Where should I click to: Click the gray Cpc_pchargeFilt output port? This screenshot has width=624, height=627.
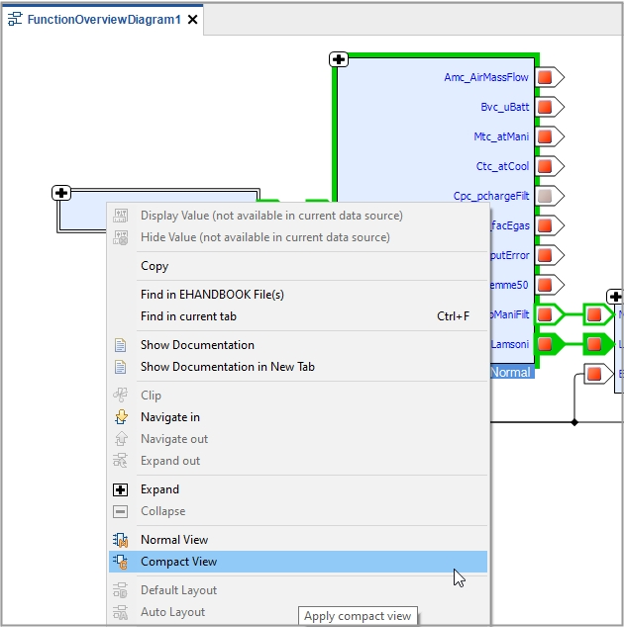click(x=550, y=196)
